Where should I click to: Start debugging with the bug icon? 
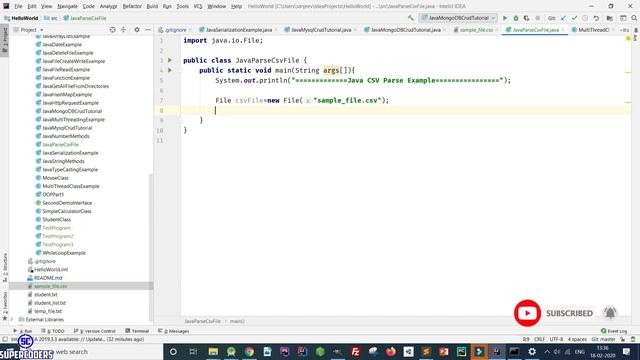tap(516, 18)
